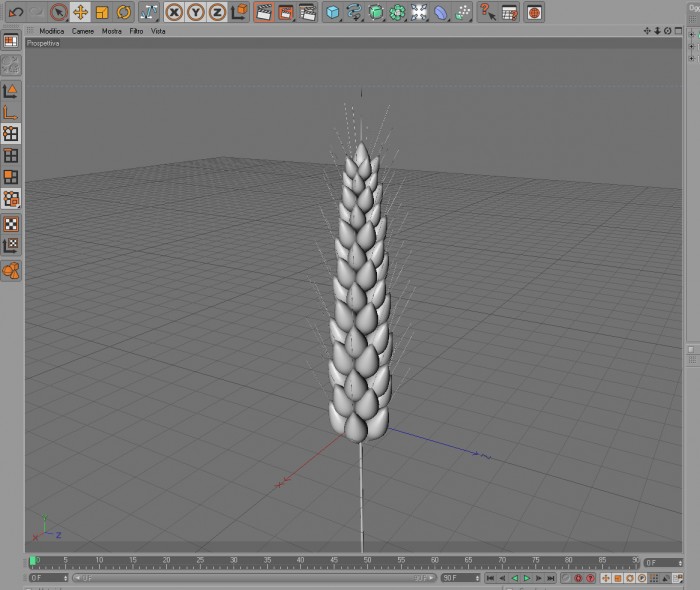Click the timeline preview range slider bar
Screen dimensions: 700x590
(x=254, y=578)
